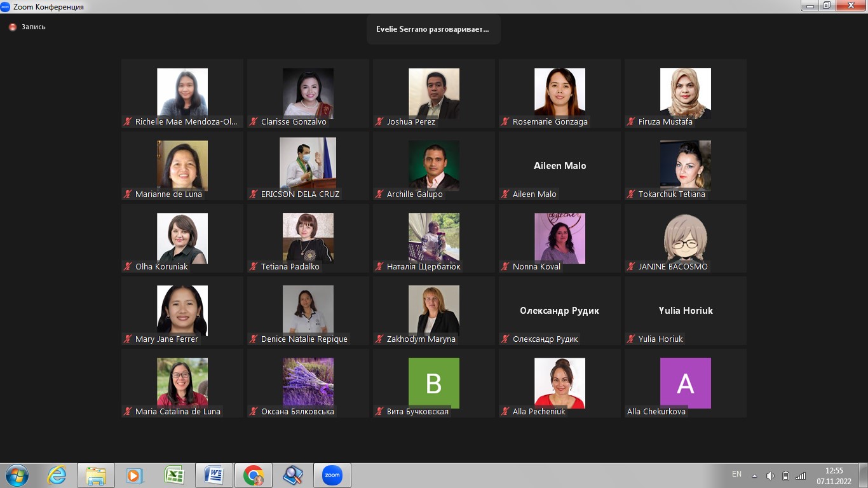The height and width of the screenshot is (488, 868).
Task: Click the volume speaker icon in system tray
Action: pyautogui.click(x=770, y=476)
